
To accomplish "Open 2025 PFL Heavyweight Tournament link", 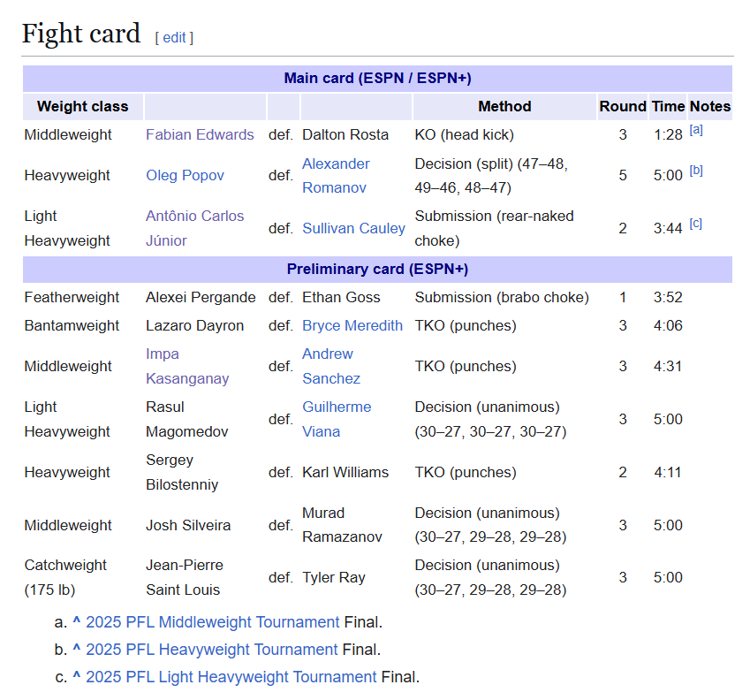I will (x=212, y=650).
